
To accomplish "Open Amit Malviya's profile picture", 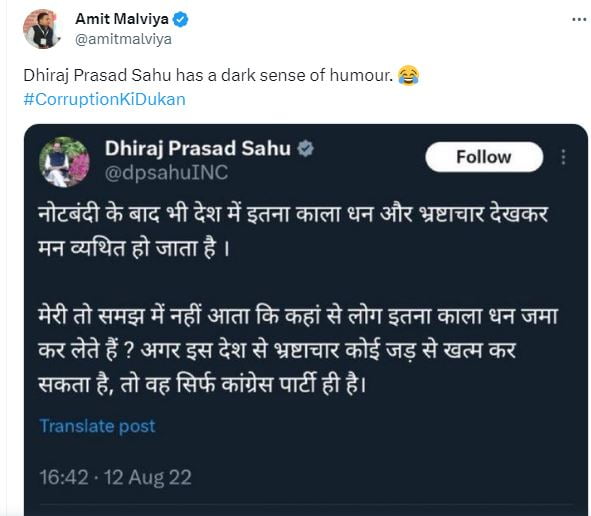I will tap(42, 29).
